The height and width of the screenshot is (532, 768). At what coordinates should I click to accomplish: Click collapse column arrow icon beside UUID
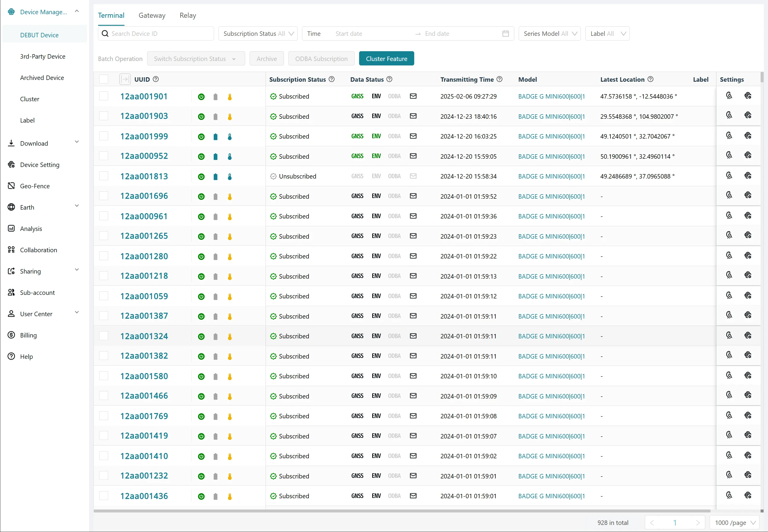(x=125, y=79)
